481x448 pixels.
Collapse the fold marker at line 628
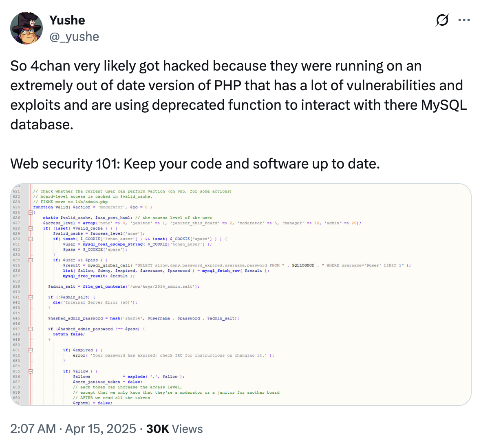click(x=31, y=228)
